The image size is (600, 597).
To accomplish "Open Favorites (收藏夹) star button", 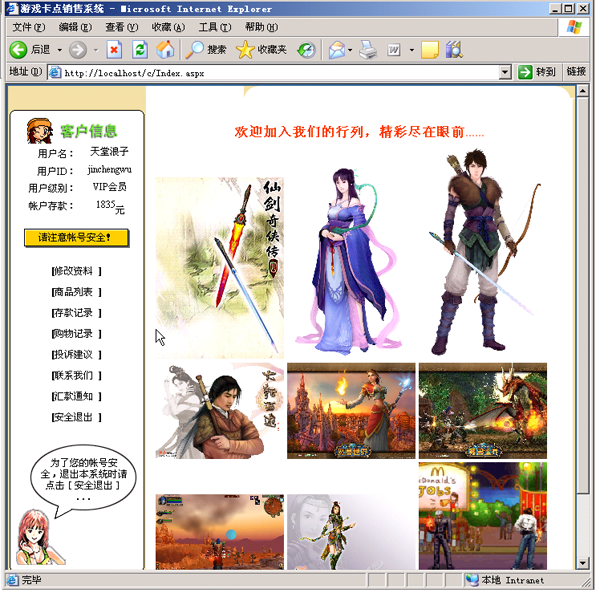I will [261, 50].
